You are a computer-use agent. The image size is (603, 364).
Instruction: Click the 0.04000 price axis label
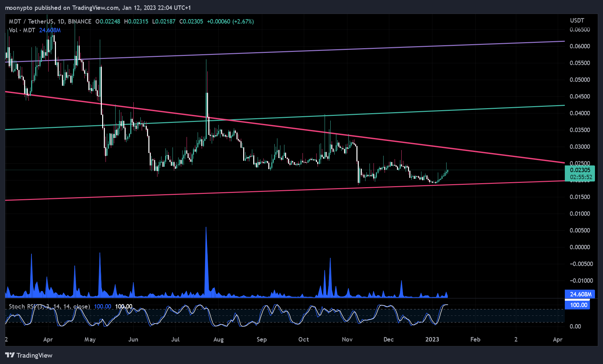coord(580,113)
